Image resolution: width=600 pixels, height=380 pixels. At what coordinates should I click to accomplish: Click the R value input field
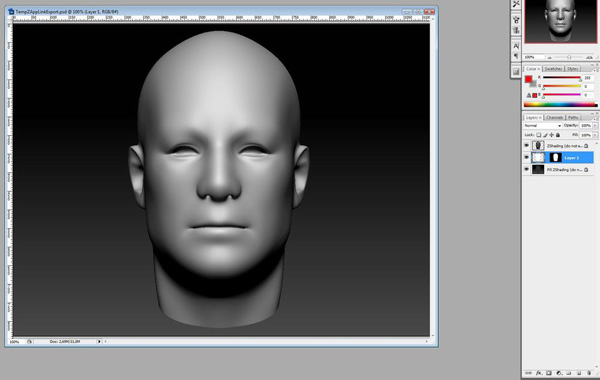pos(588,78)
